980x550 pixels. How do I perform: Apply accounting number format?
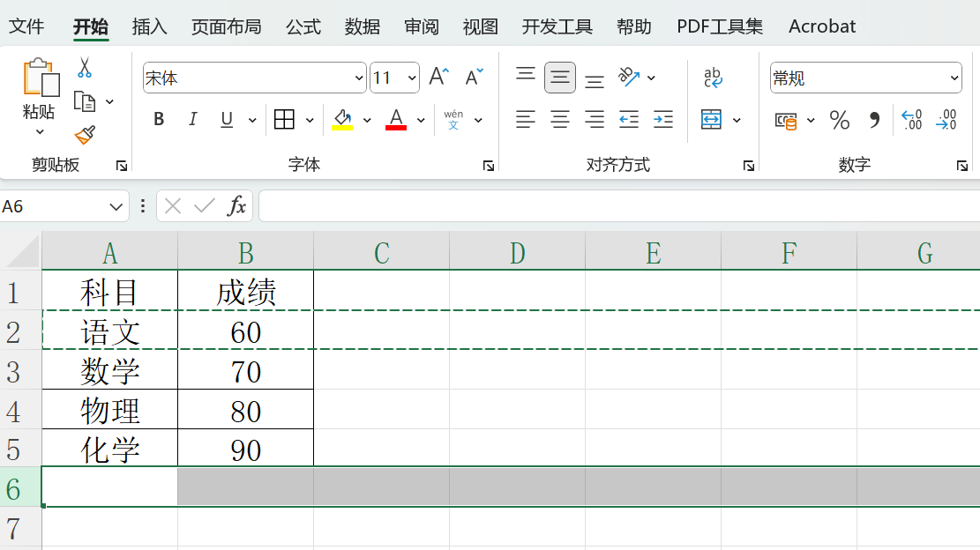point(786,120)
